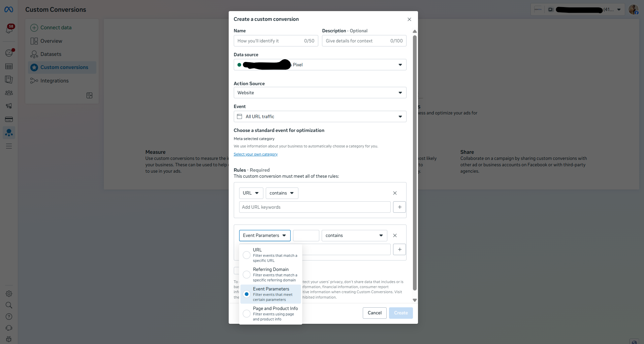Click the Create button
Screen dimensions: 644x344
401,313
